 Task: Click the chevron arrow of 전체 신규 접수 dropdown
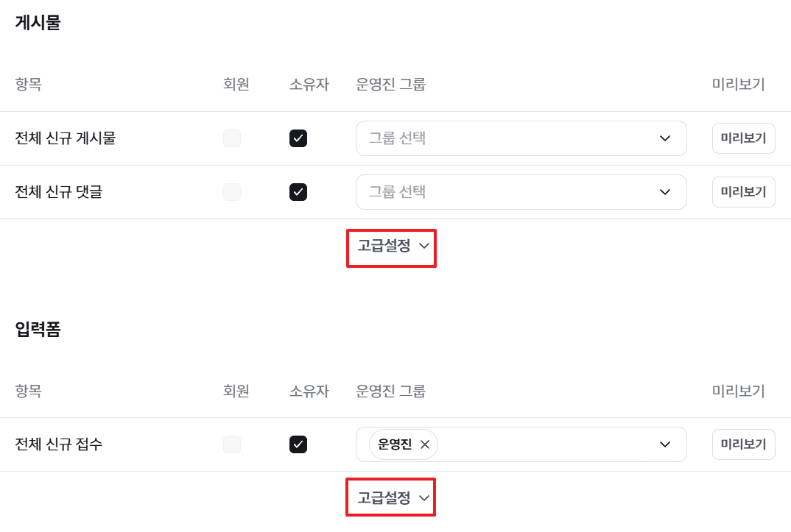[x=665, y=444]
